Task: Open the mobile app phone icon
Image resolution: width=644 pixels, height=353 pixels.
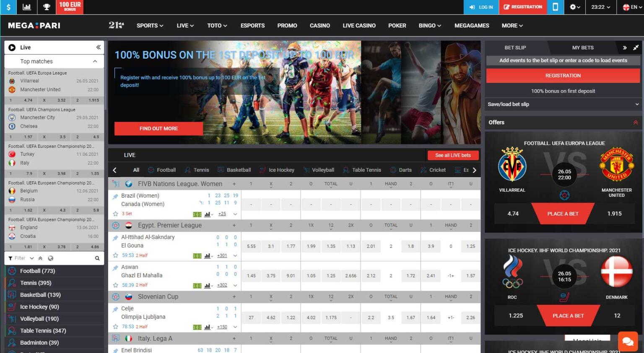Action: tap(555, 7)
